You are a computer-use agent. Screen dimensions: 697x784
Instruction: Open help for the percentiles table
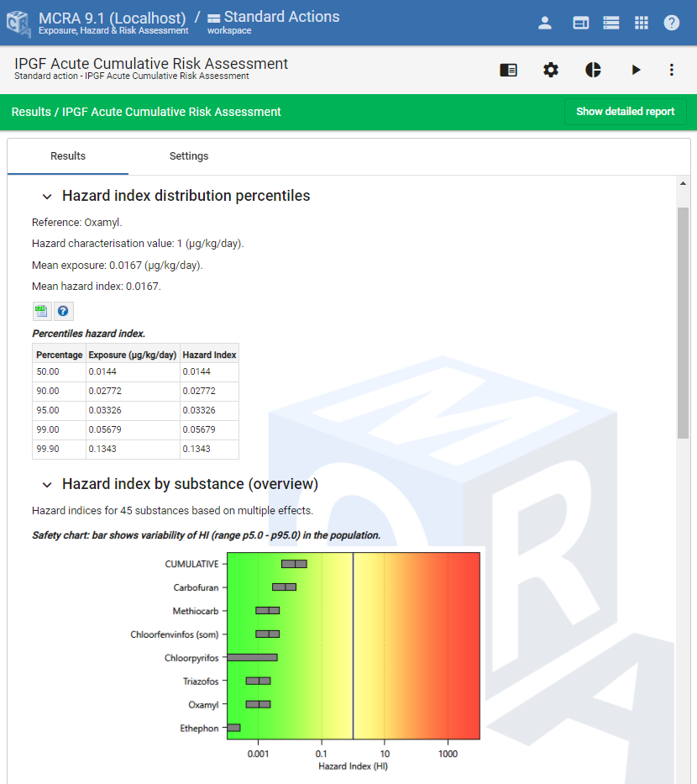coord(63,311)
